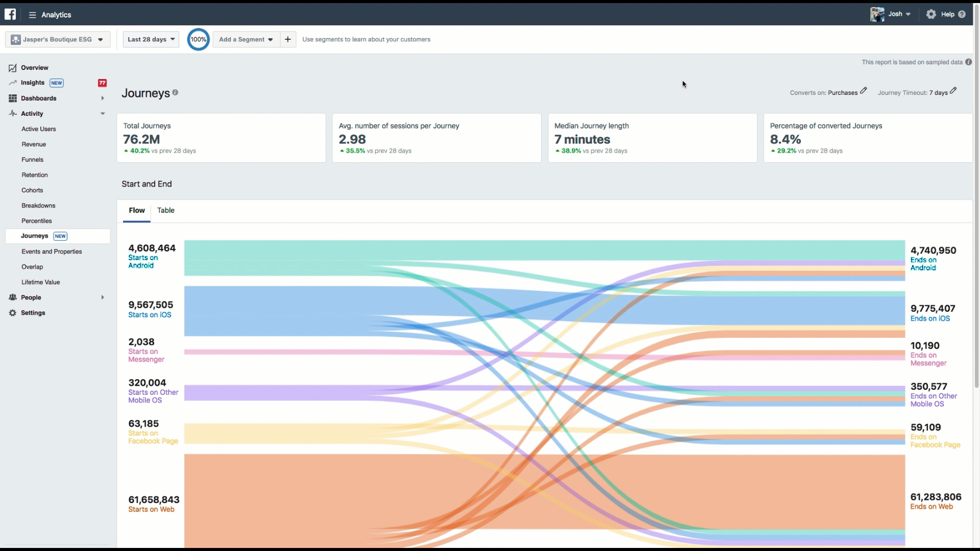
Task: Open the Dashboards icon in sidebar
Action: [12, 97]
